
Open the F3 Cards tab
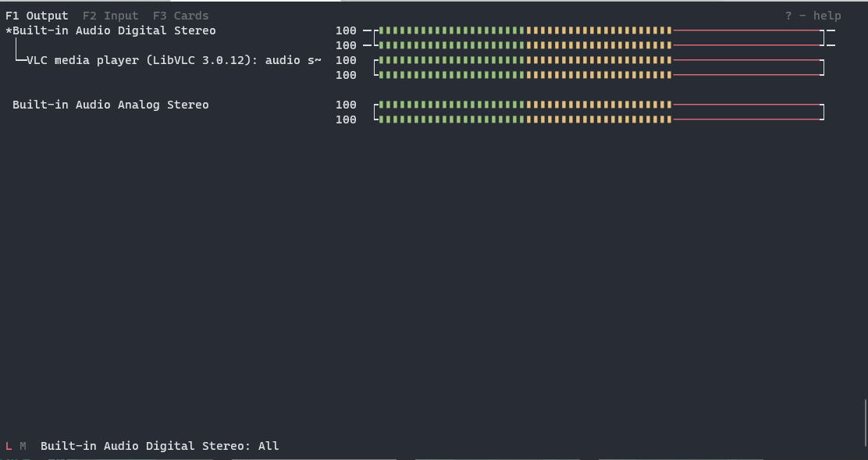(x=180, y=16)
